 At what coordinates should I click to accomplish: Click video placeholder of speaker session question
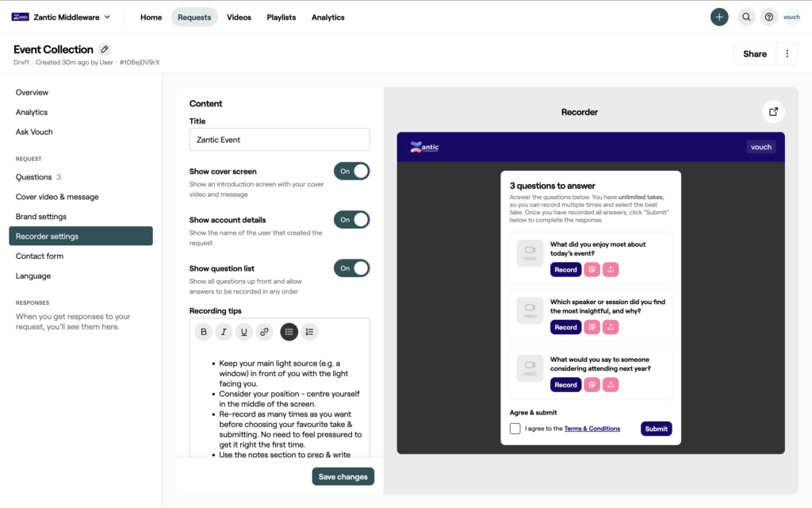coord(530,310)
